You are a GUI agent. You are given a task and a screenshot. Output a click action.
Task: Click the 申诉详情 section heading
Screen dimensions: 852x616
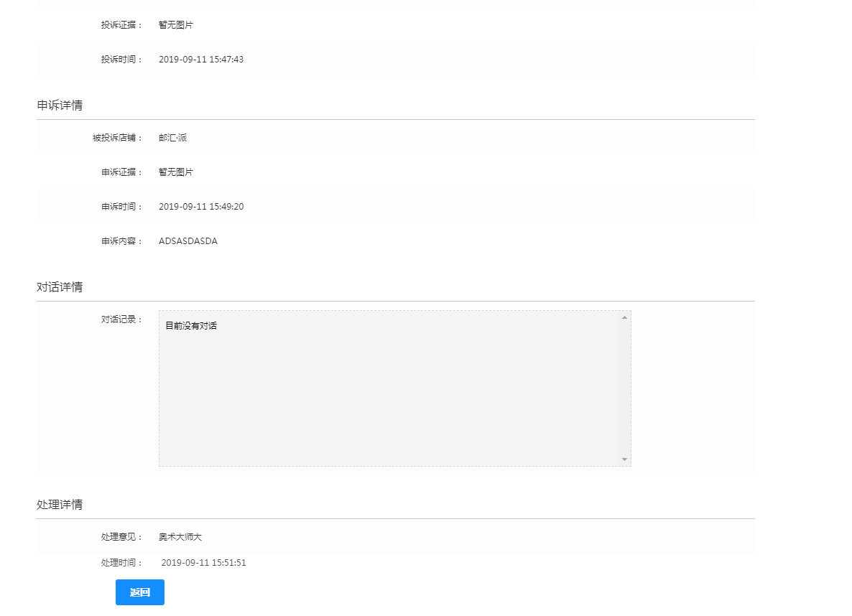pos(60,106)
